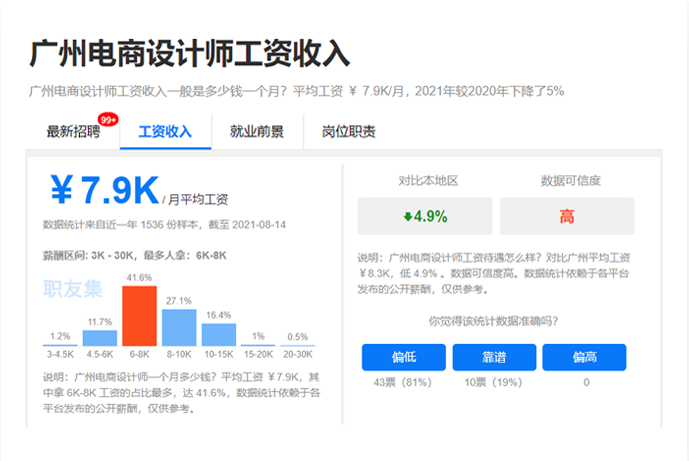Screen dimensions: 689x461
Task: Click the green down arrow beside 4.9%
Action: [x=408, y=216]
